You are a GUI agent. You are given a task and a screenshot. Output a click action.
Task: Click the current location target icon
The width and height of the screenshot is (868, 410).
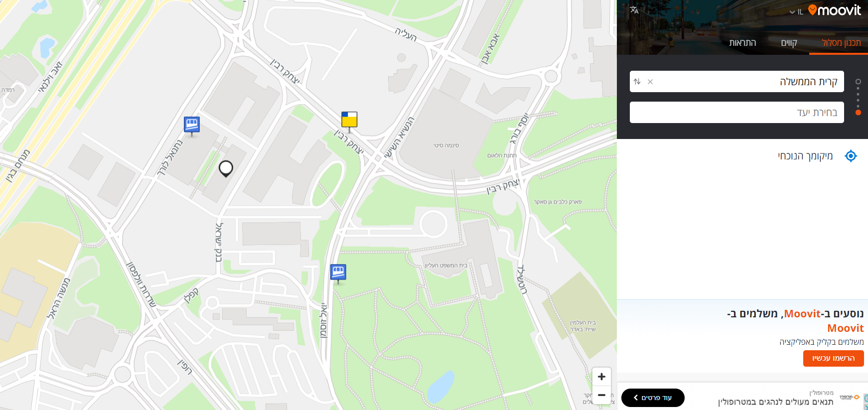851,156
